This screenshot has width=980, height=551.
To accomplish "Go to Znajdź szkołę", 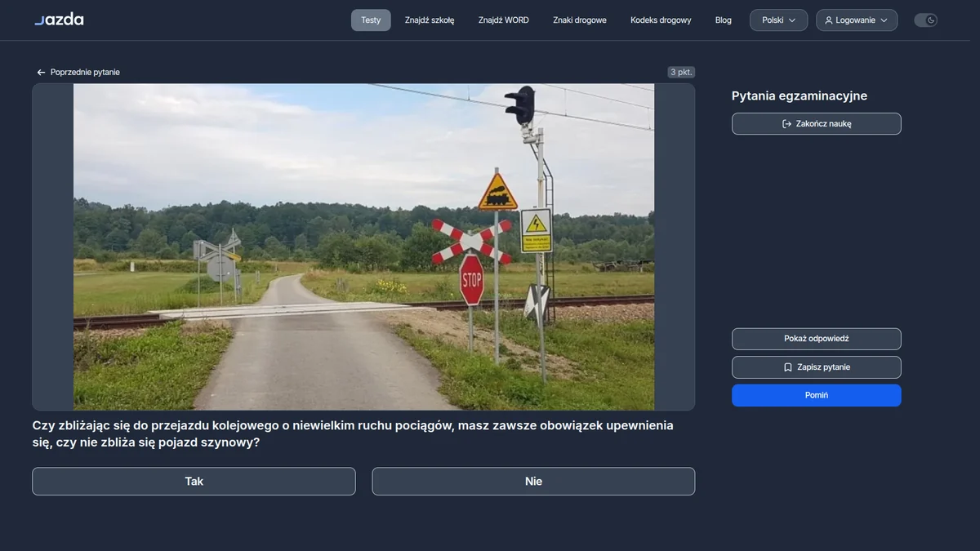I will click(x=430, y=20).
